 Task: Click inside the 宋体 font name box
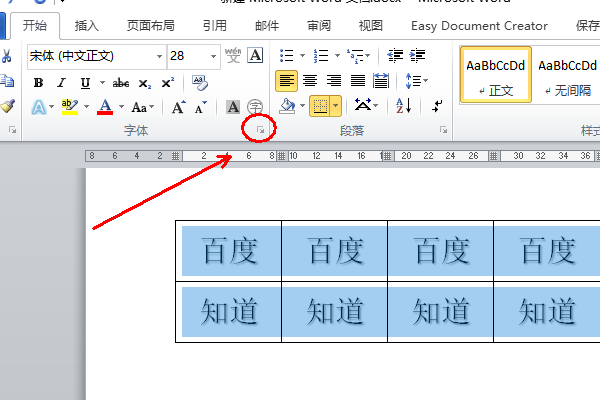pos(91,56)
